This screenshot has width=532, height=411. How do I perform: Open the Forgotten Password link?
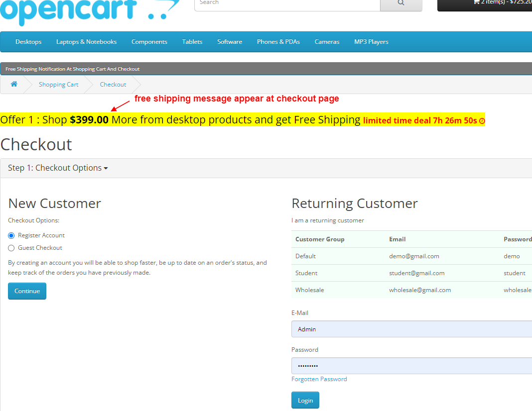[319, 379]
